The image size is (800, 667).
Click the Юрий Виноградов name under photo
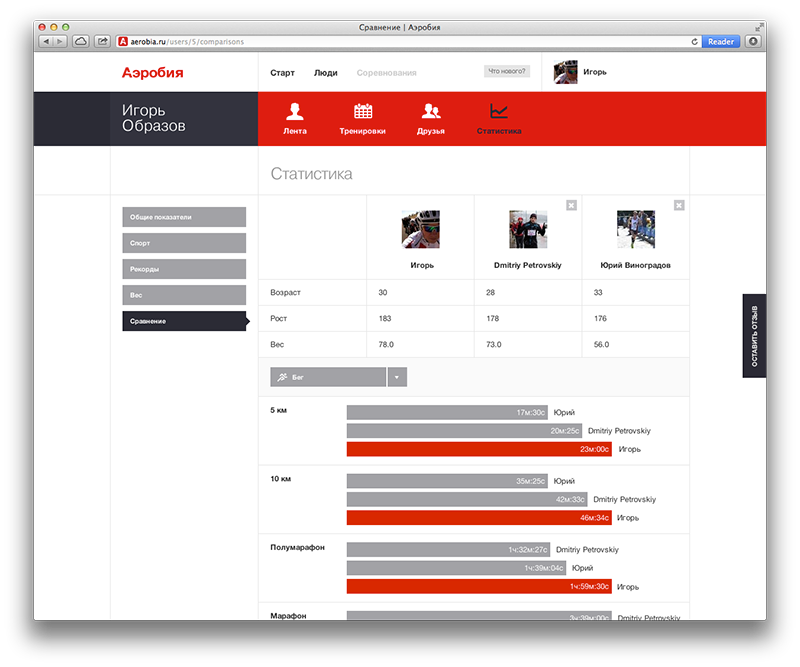pos(635,265)
